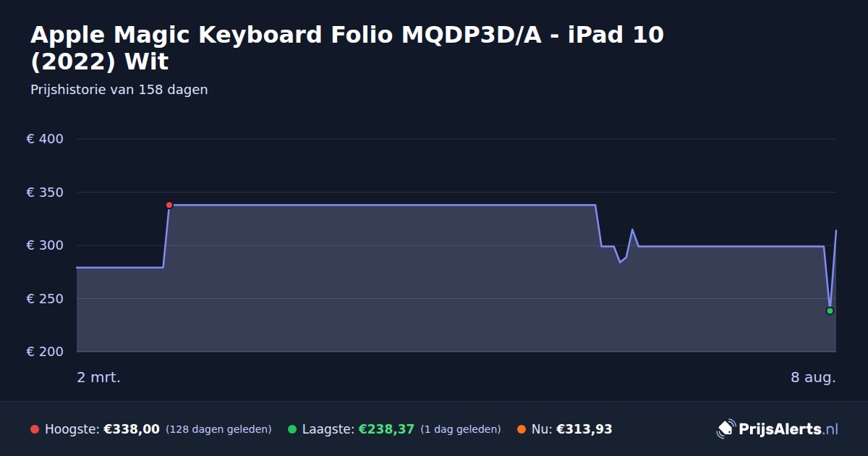Click the 8 aug. end date label
The image size is (868, 456).
813,377
